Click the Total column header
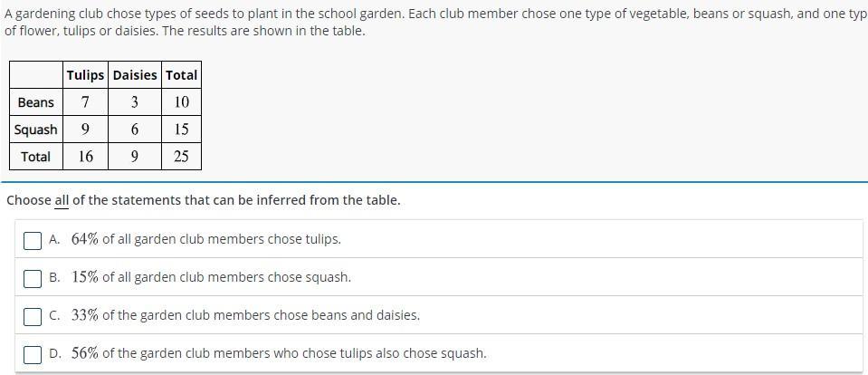This screenshot has width=868, height=375. [181, 75]
